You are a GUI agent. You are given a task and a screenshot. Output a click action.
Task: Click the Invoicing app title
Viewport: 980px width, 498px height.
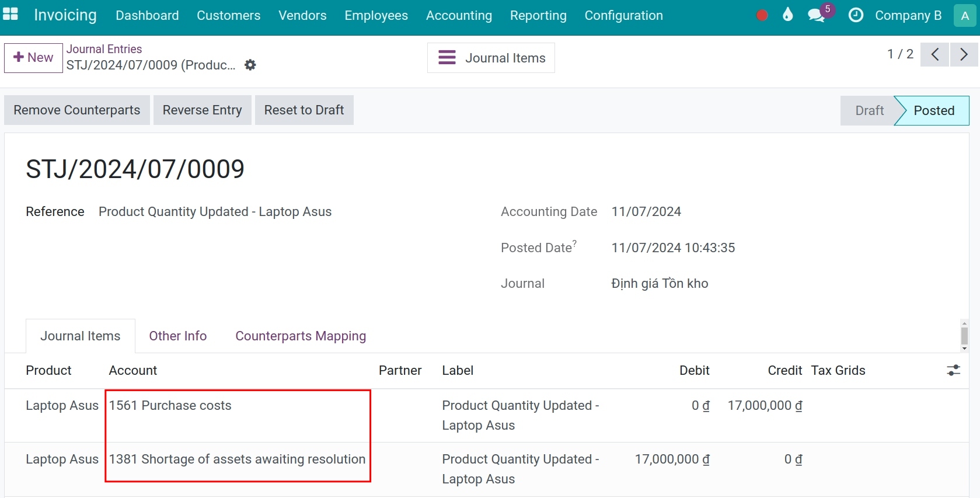[65, 15]
